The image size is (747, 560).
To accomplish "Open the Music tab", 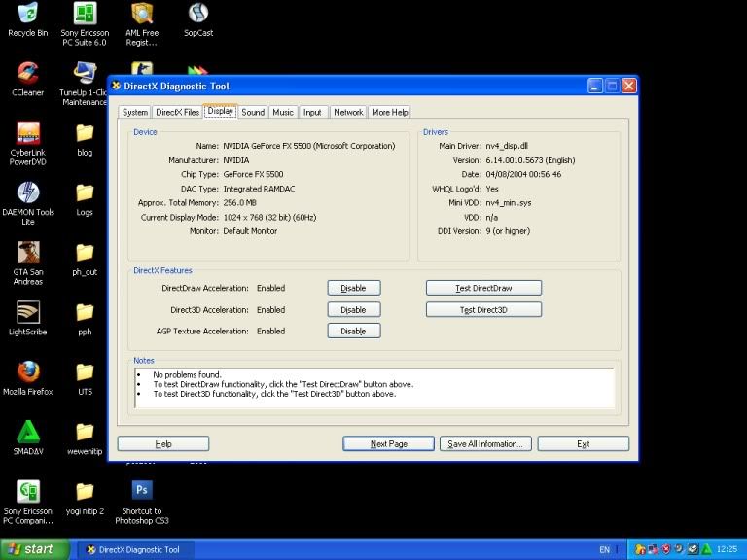I will (283, 113).
